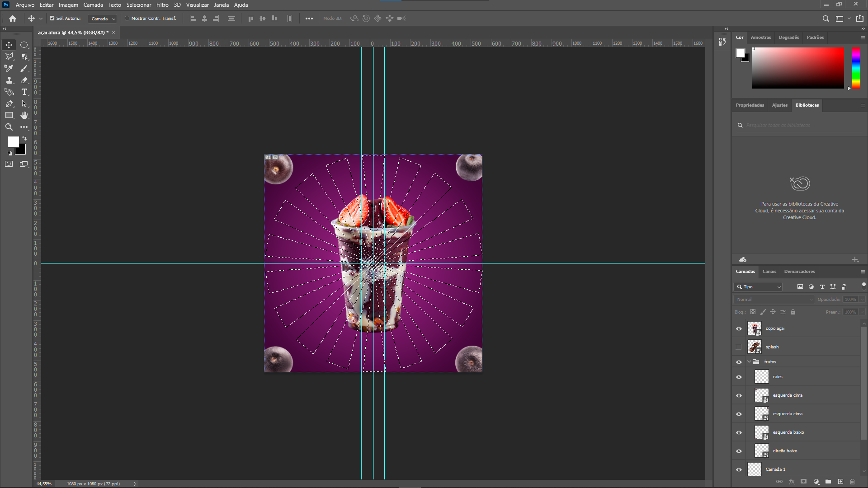This screenshot has width=868, height=488.
Task: Click the Home button in options bar
Action: pyautogui.click(x=13, y=19)
